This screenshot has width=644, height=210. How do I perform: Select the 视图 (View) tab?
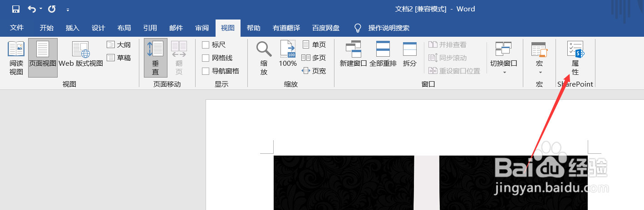[228, 28]
